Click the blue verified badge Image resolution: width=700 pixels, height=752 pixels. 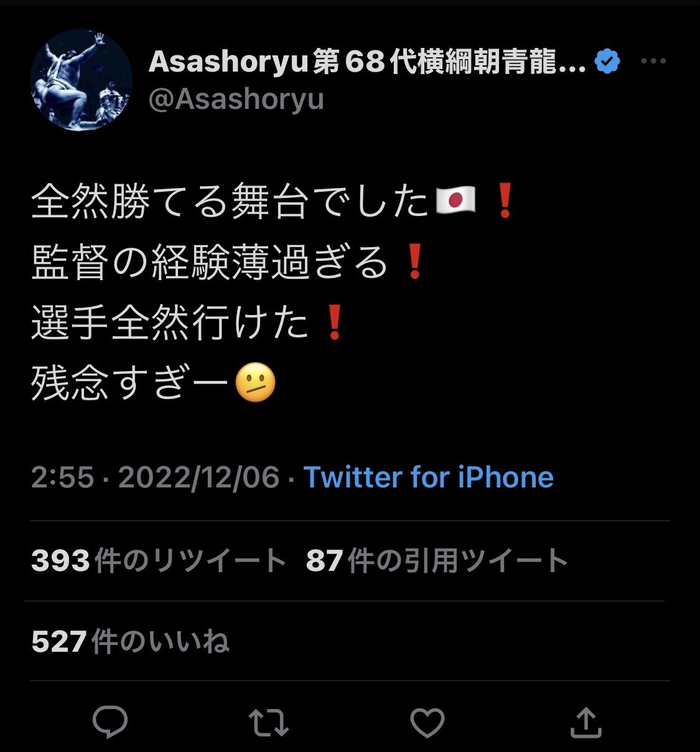[x=607, y=61]
